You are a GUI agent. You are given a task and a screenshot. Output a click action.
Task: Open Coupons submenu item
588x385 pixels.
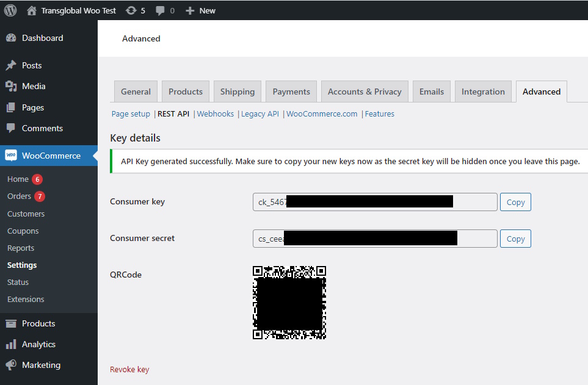pyautogui.click(x=23, y=231)
